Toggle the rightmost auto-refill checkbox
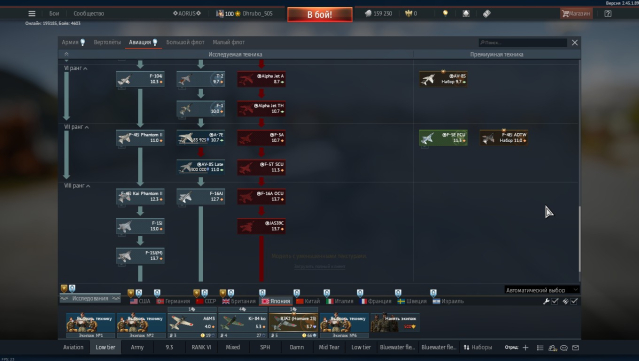 [x=574, y=301]
